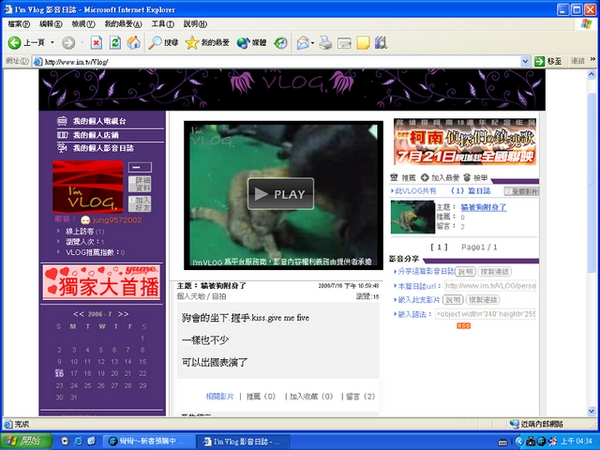Open the video thumbnail in VLOG list
600x450 pixels.
413,217
